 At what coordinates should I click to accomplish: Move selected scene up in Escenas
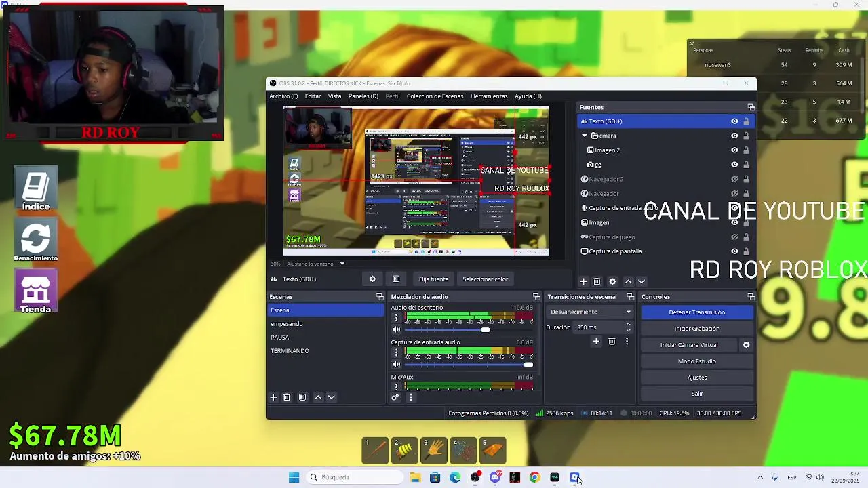(318, 397)
